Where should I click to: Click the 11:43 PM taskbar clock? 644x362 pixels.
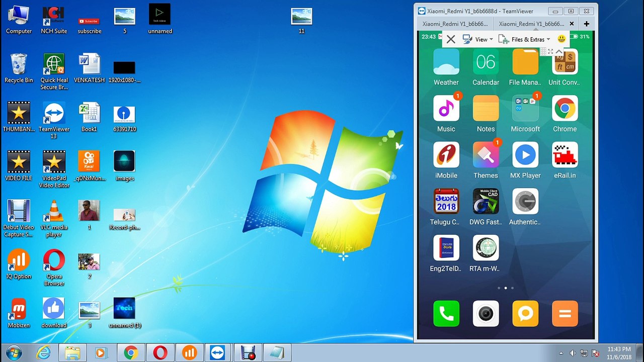619,353
